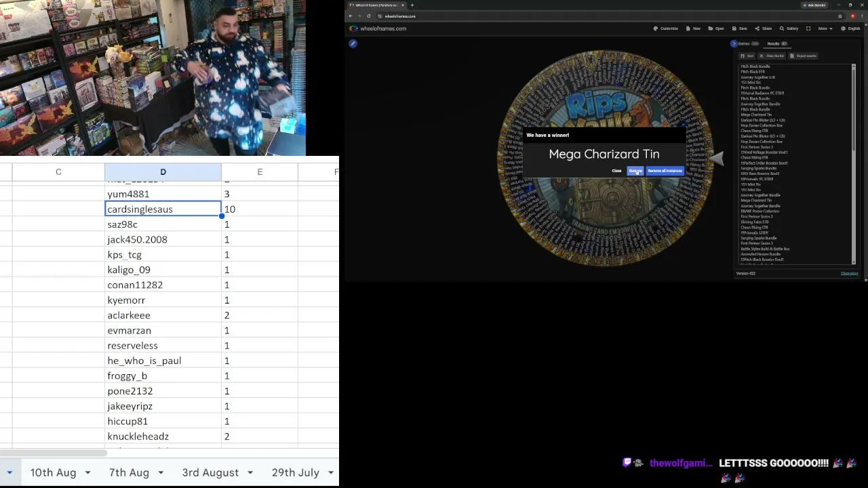868x488 pixels.
Task: Clear the results list
Action: click(x=772, y=56)
